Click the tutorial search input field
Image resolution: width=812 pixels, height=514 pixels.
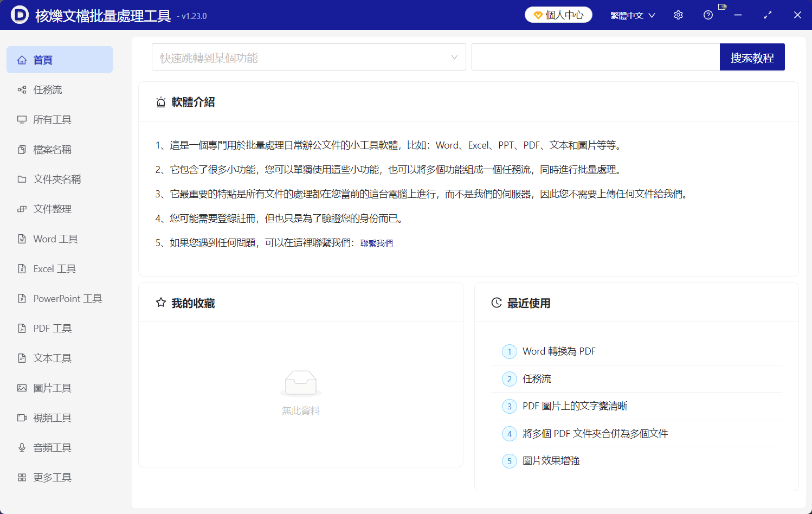pyautogui.click(x=596, y=57)
